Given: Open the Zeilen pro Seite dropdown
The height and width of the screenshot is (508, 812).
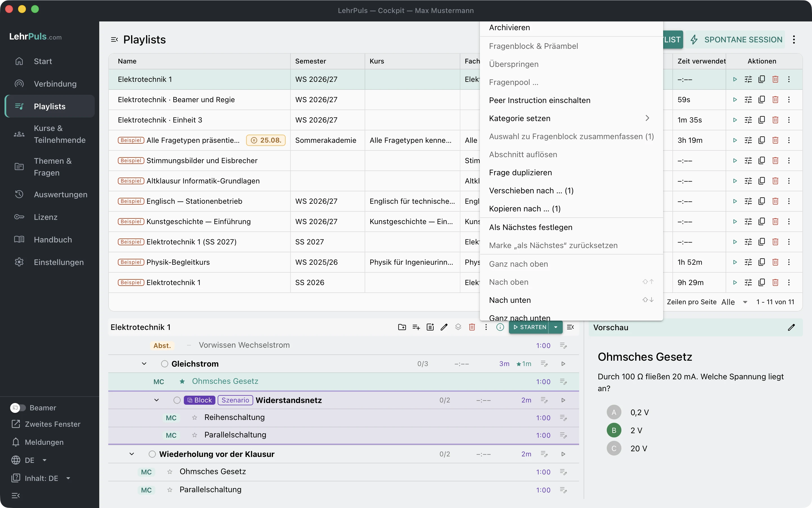Looking at the screenshot, I should 735,302.
